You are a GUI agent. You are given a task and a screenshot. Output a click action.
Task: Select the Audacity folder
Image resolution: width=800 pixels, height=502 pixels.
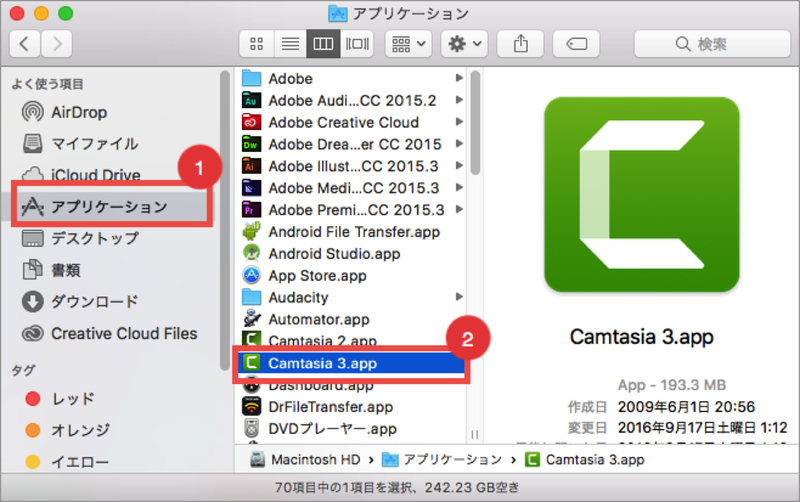[x=352, y=297]
